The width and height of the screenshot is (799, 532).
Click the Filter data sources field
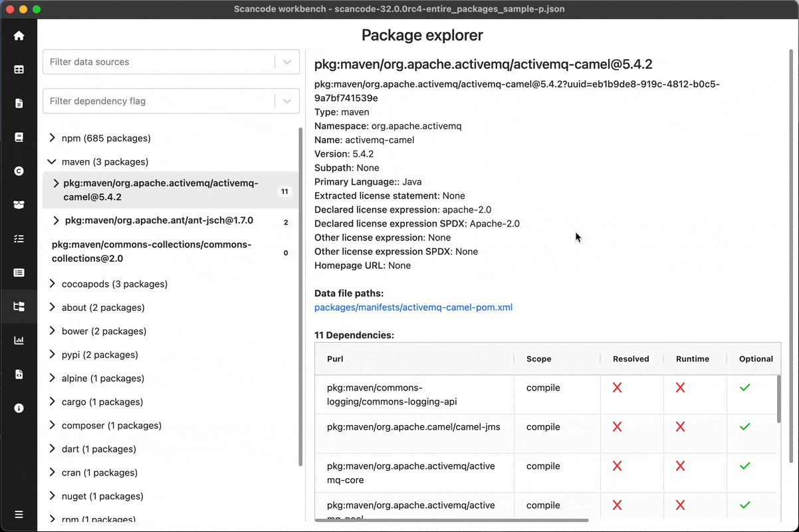(171, 62)
